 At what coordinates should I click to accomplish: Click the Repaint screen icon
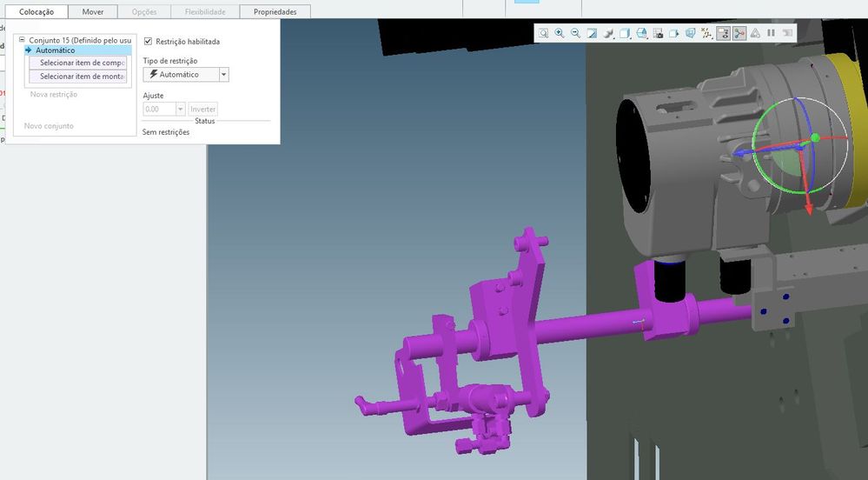point(592,33)
